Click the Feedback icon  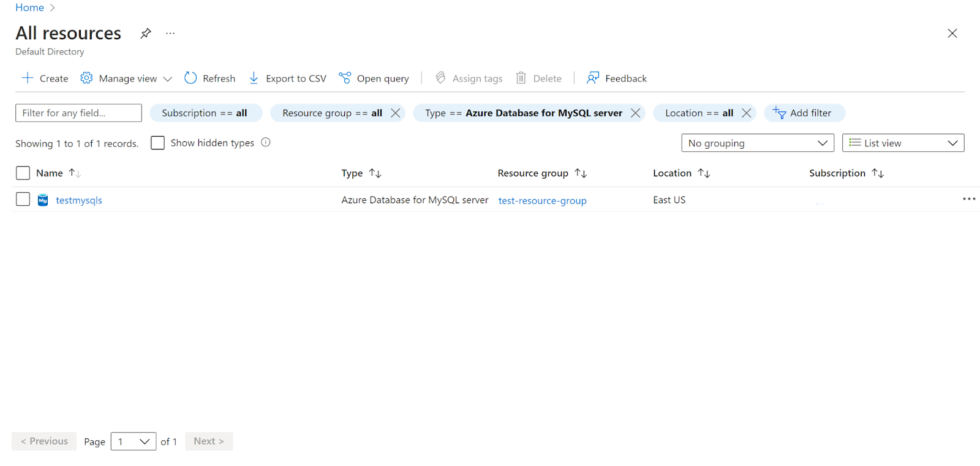click(x=592, y=78)
